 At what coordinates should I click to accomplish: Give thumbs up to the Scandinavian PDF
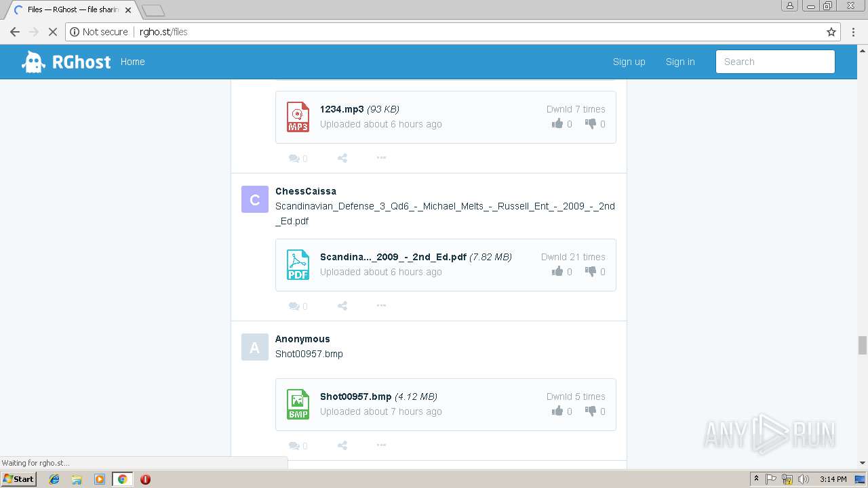[x=557, y=272]
